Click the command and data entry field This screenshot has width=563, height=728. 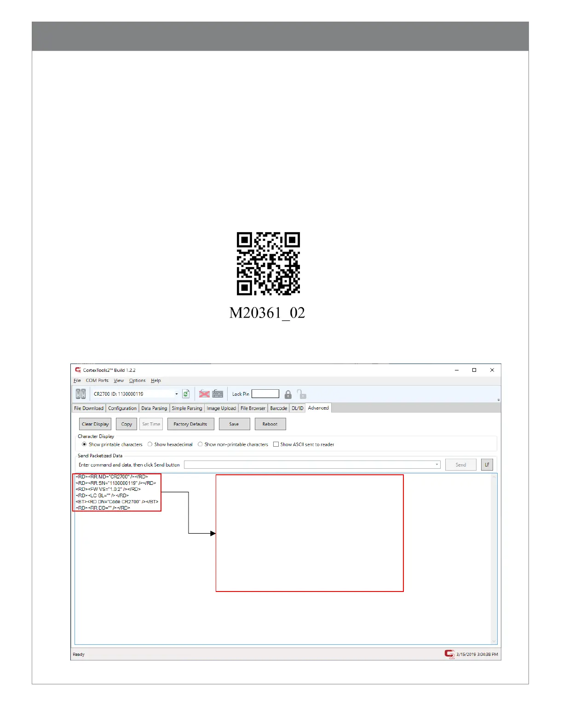coord(312,465)
